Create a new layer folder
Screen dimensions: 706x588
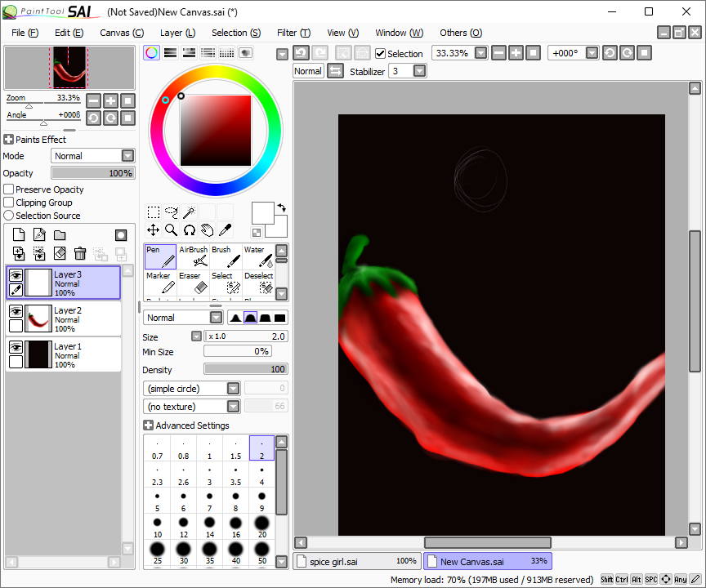60,235
